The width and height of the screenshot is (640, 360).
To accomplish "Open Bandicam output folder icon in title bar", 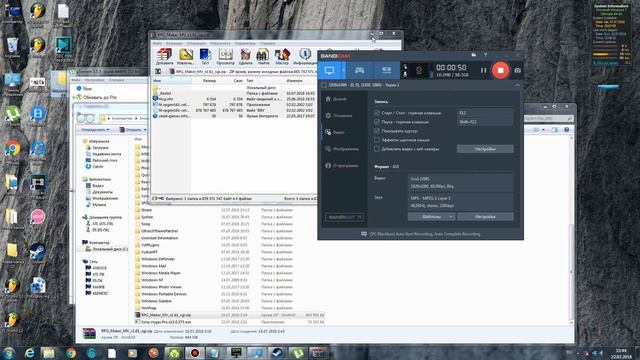I will click(x=473, y=54).
